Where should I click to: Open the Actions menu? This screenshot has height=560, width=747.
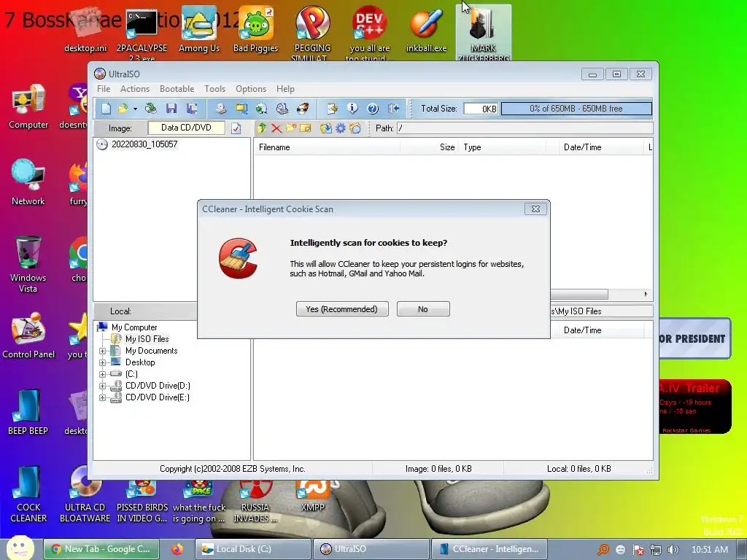tap(135, 89)
